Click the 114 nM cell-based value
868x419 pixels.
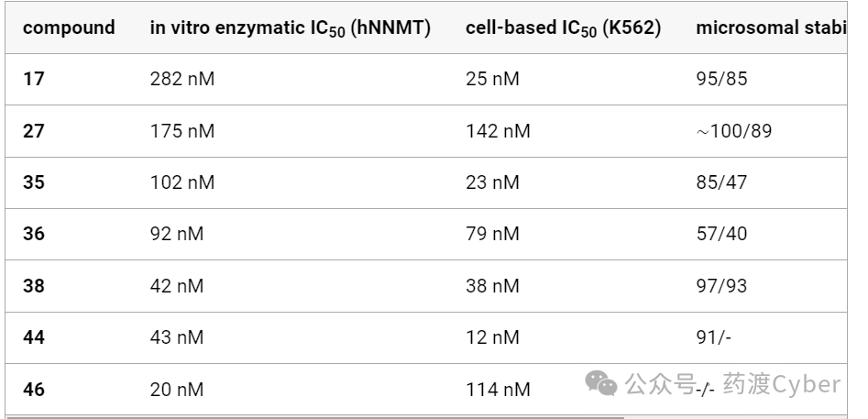click(x=498, y=390)
